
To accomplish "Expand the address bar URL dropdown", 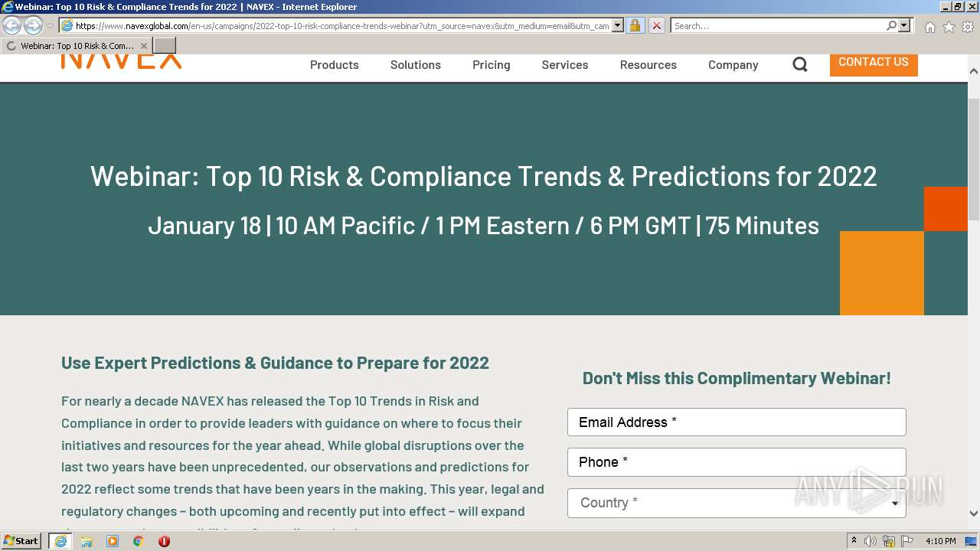I will [x=618, y=26].
